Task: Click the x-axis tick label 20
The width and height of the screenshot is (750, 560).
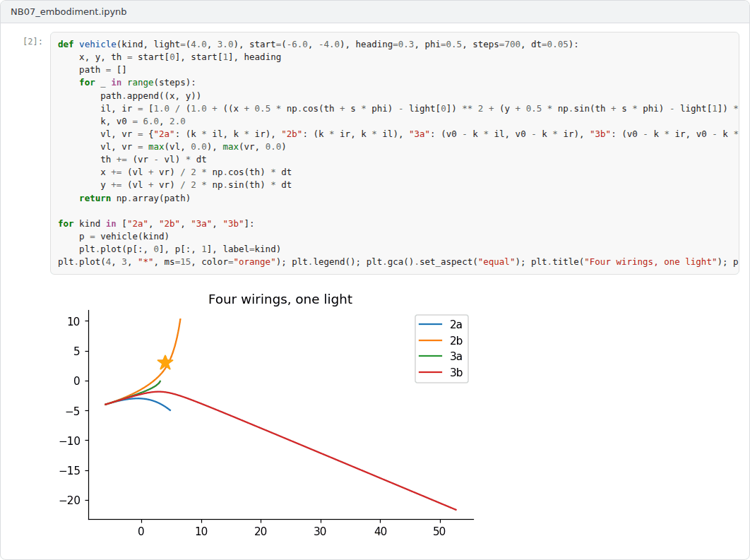Action: point(261,531)
